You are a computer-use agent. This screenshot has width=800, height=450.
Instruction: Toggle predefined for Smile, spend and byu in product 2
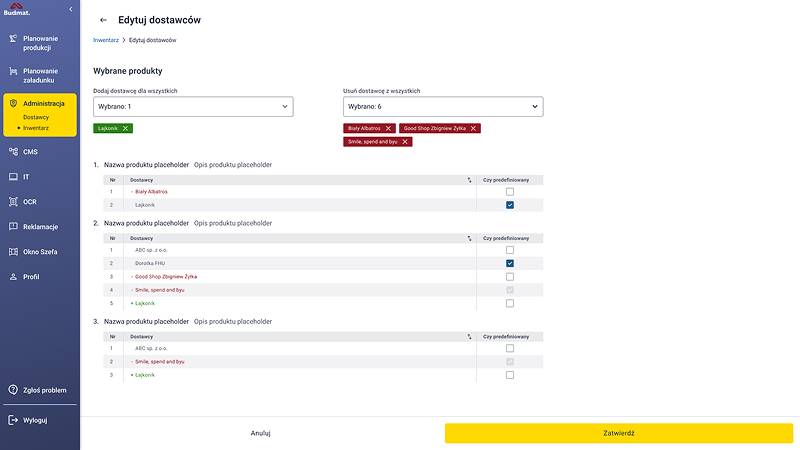pos(510,290)
